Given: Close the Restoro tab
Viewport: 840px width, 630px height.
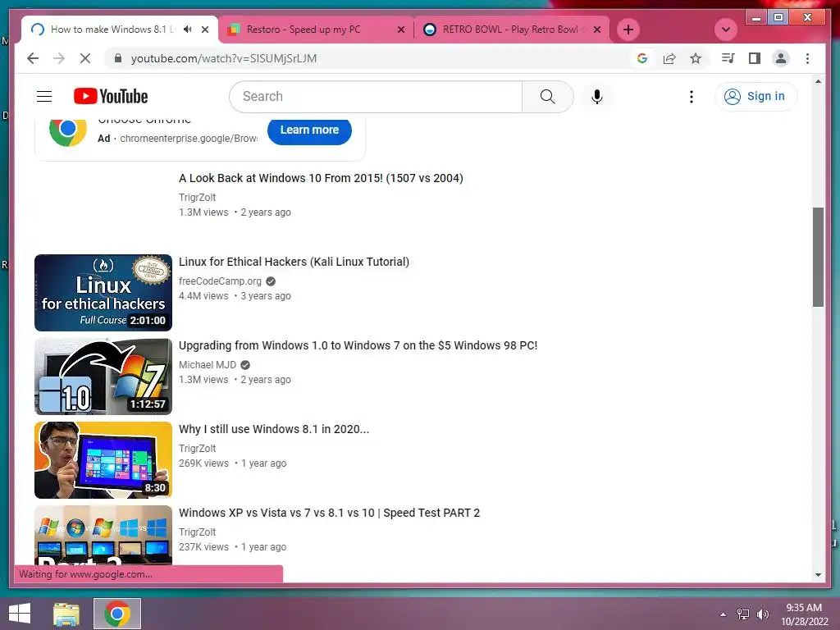Looking at the screenshot, I should [x=400, y=30].
